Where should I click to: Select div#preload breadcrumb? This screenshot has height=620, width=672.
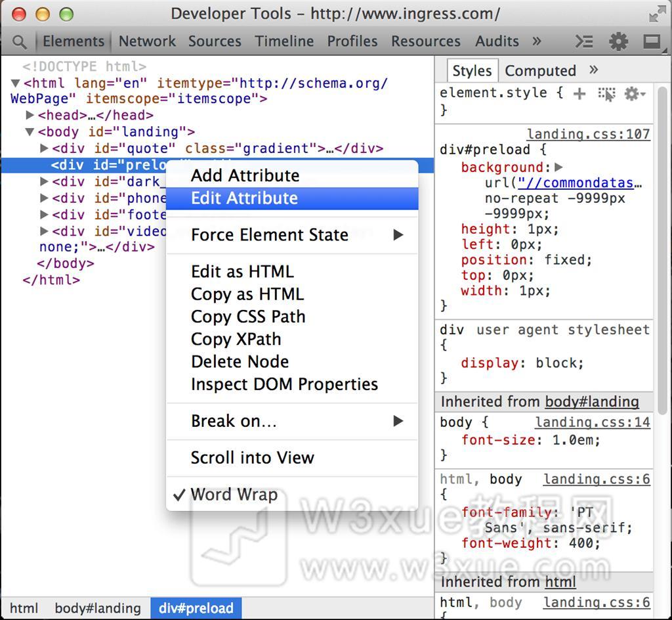click(x=196, y=608)
